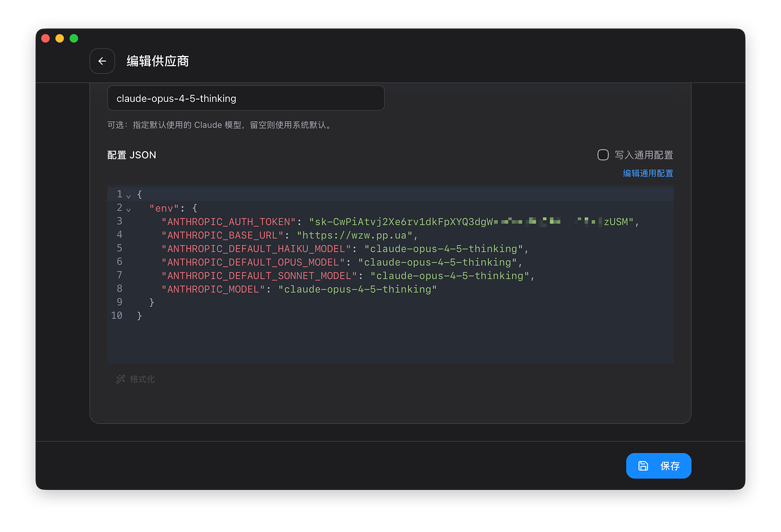Screen dimensions: 781x532
Task: Click the "ANTHROPIC_MODEL" key on line 8
Action: [213, 290]
